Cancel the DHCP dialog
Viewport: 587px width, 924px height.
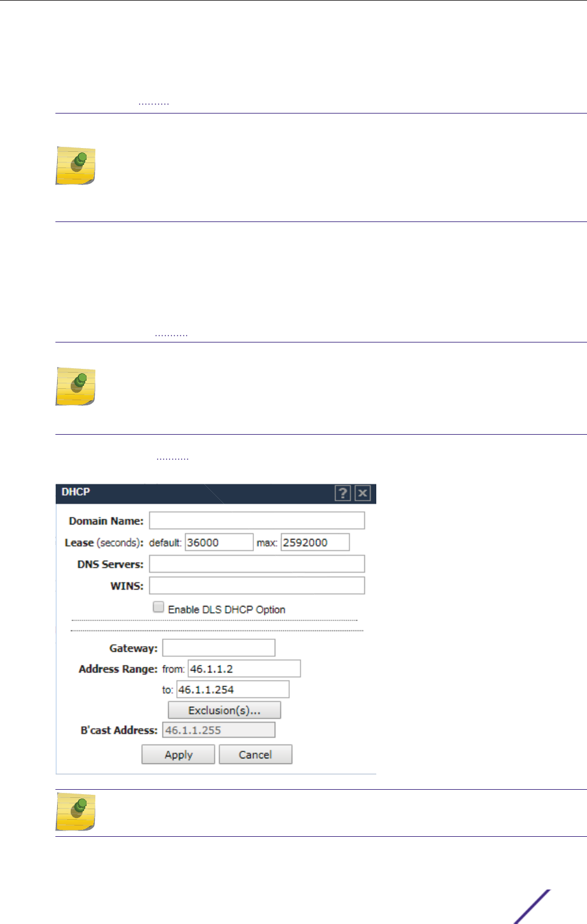(x=255, y=755)
